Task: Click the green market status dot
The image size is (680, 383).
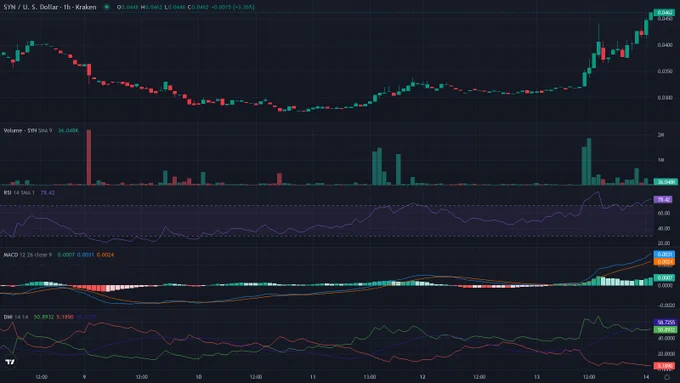Action: coord(107,7)
